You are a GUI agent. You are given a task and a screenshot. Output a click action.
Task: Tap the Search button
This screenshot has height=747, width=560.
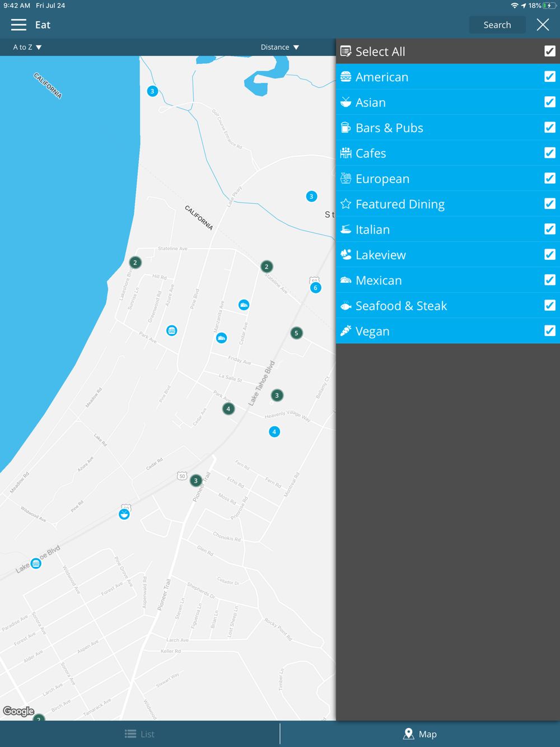(497, 25)
